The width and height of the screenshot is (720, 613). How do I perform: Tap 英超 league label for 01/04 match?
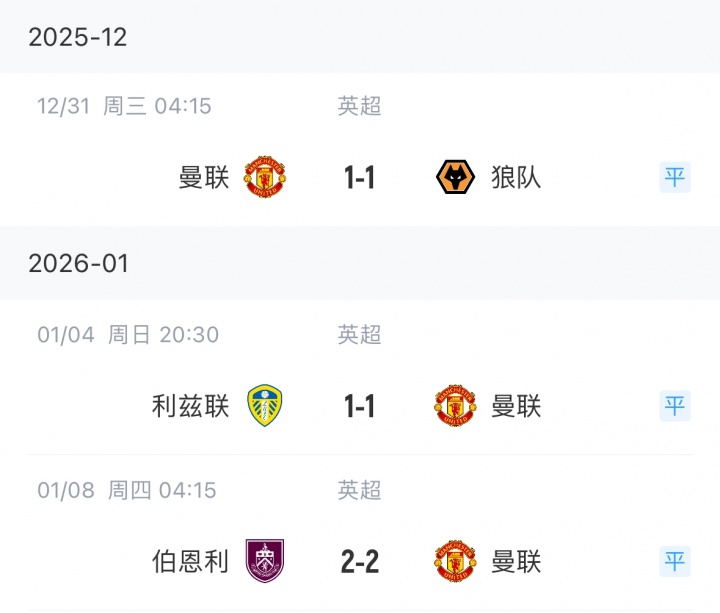point(359,335)
